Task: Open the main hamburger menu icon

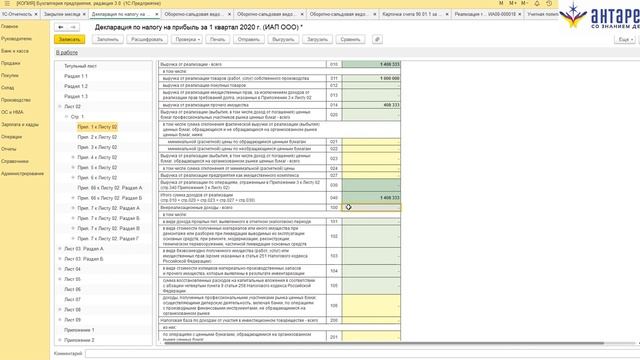Action: (7, 3)
